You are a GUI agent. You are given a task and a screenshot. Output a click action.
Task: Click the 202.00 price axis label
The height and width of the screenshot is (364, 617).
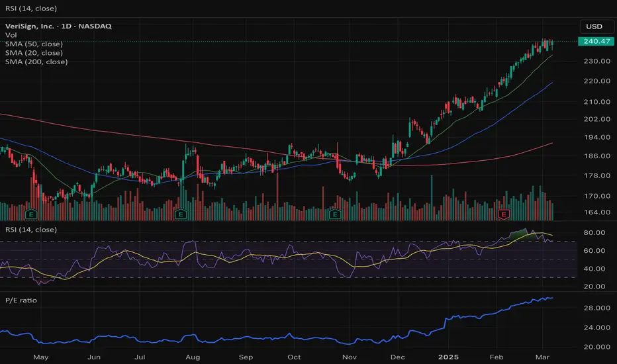click(597, 119)
